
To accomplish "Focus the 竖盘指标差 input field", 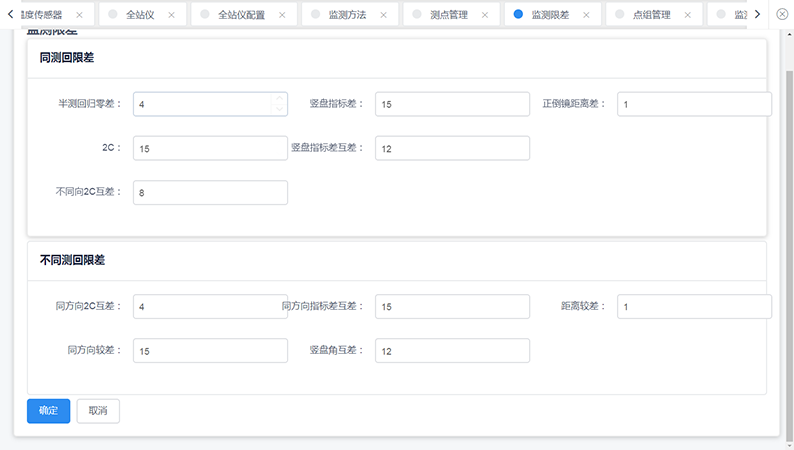I will (x=452, y=104).
